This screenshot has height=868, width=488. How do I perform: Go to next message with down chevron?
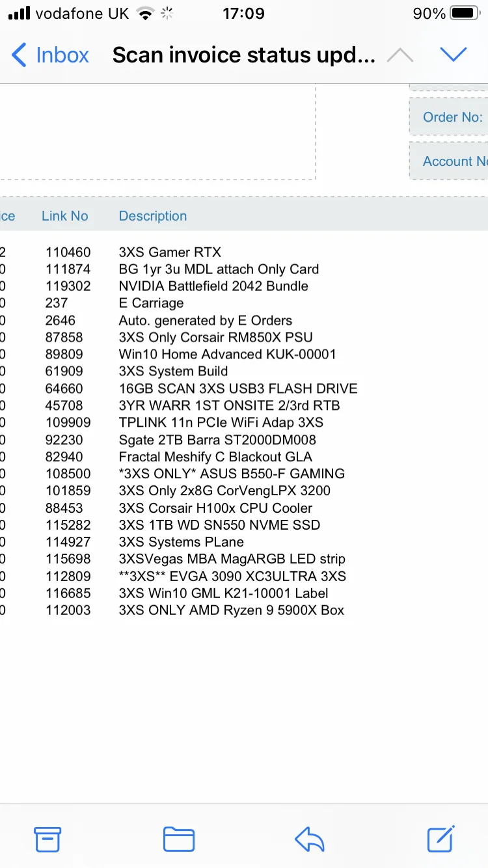coord(454,55)
